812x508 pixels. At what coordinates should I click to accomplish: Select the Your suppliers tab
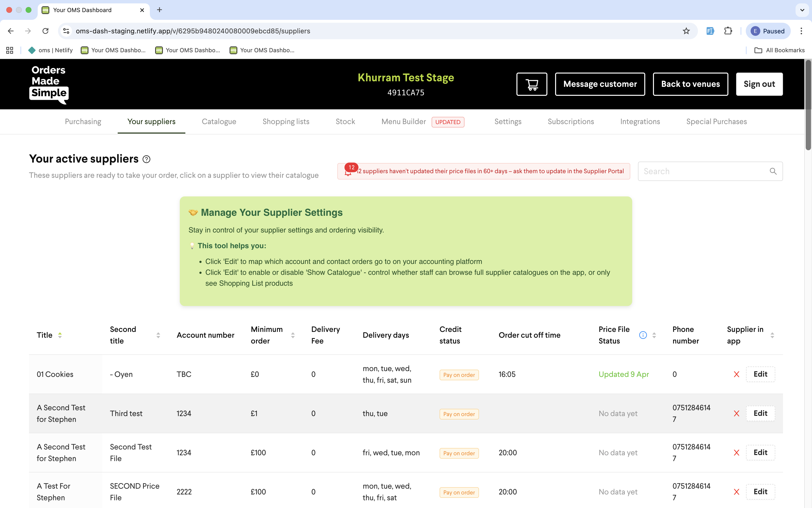click(x=151, y=122)
